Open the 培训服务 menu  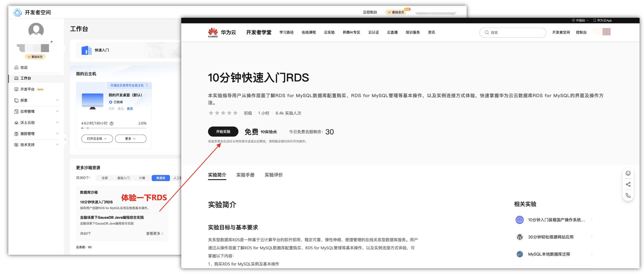413,32
